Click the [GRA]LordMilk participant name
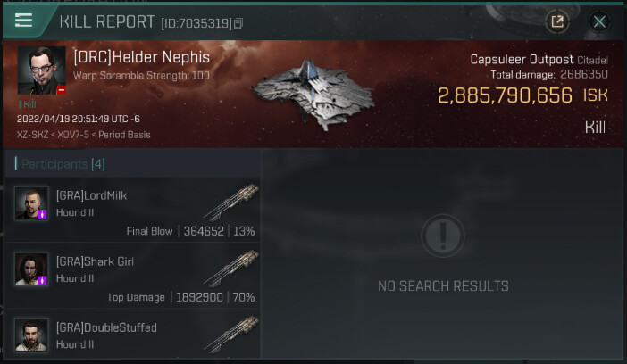This screenshot has height=364, width=627. [x=92, y=195]
